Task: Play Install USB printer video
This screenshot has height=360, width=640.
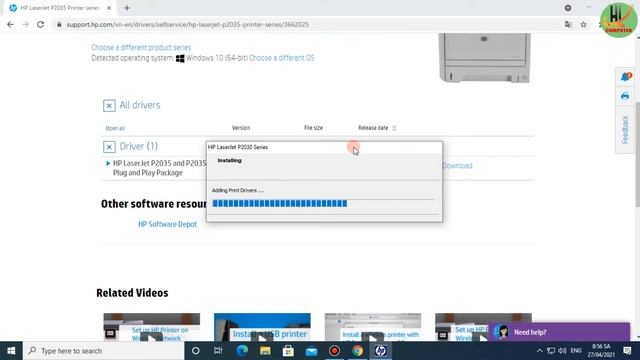Action: pos(262,327)
